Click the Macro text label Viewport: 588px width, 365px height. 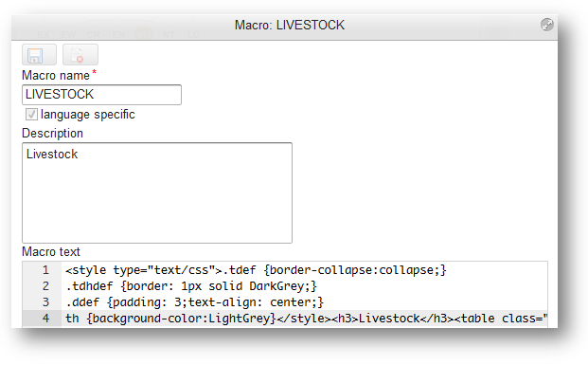click(51, 251)
